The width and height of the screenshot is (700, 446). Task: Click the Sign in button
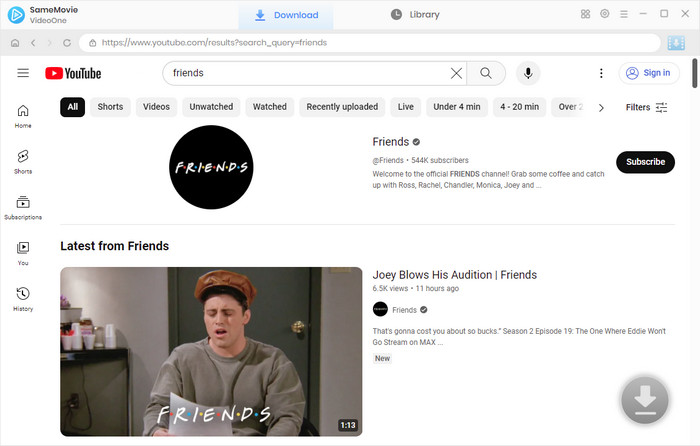tap(649, 73)
